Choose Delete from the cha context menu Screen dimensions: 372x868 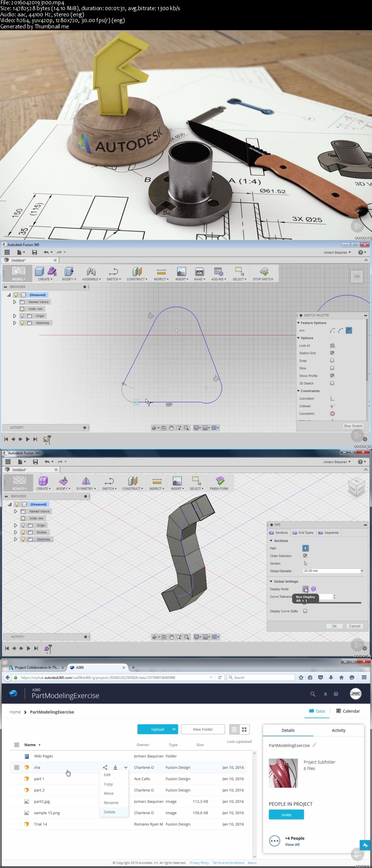(x=109, y=812)
